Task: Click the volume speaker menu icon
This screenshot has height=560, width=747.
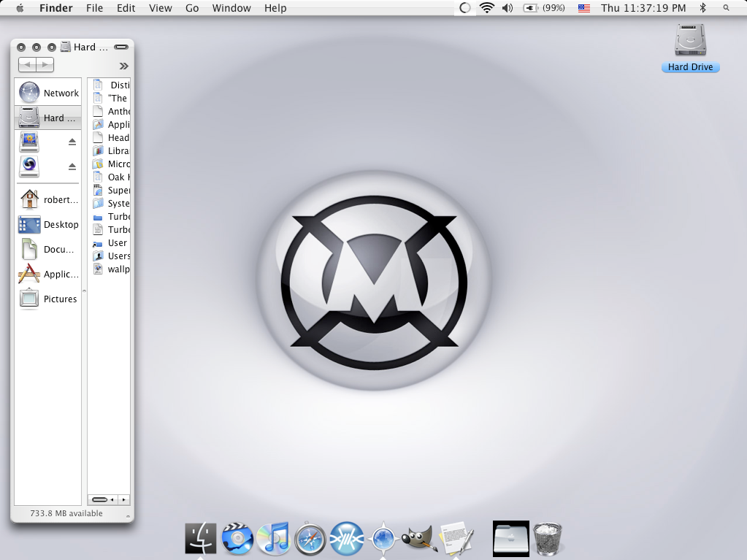Action: [x=507, y=8]
